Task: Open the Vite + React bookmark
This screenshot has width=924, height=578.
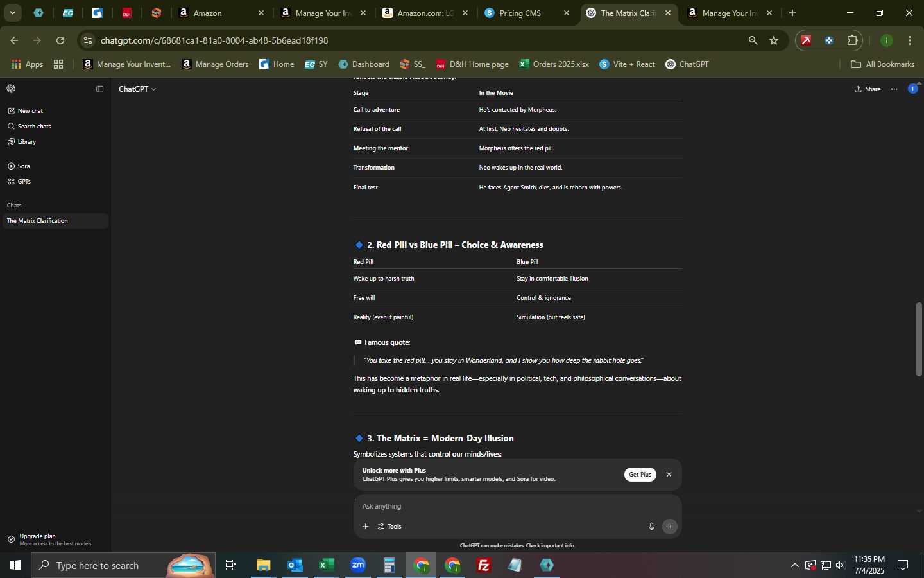Action: 627,64
